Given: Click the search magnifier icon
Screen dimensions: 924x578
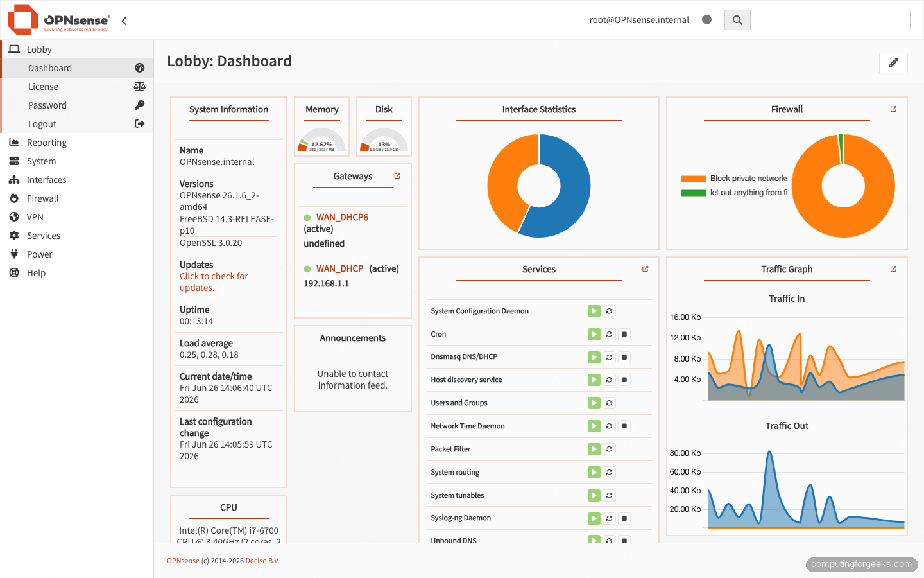Looking at the screenshot, I should click(x=737, y=20).
